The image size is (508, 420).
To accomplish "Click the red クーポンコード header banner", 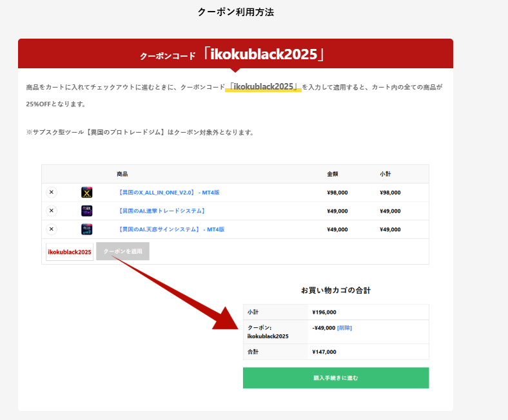I will 235,54.
